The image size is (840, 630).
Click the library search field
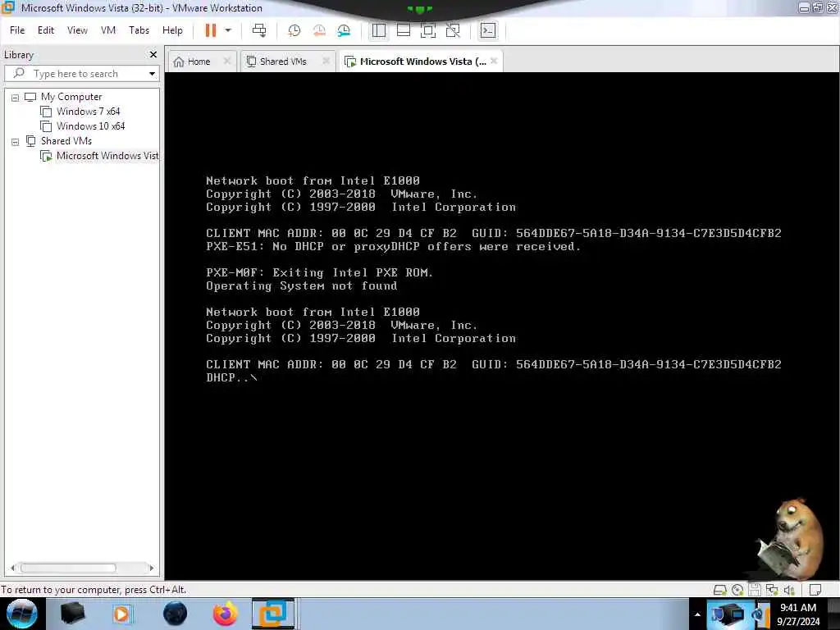75,74
